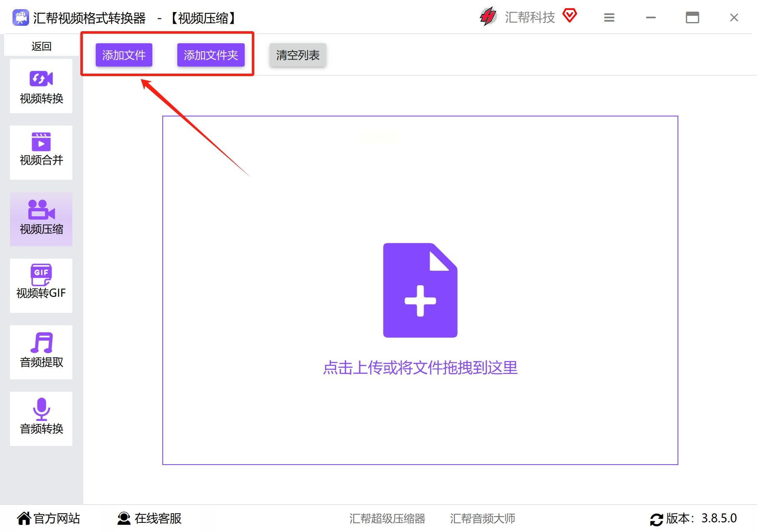Click the refresh icon beside 版本

(657, 519)
